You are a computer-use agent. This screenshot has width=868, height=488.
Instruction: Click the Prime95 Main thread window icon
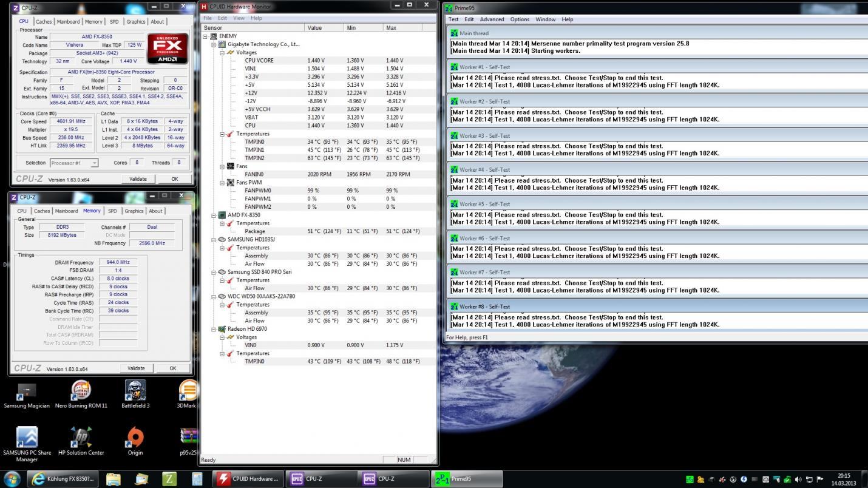tap(454, 33)
